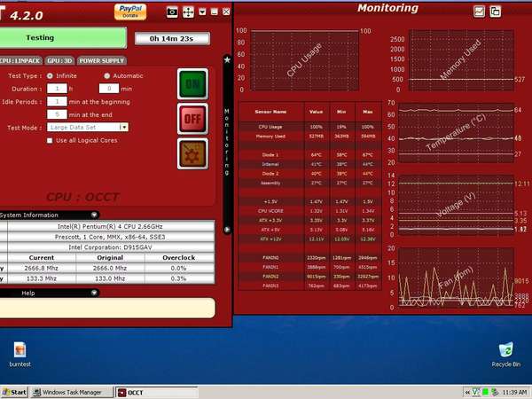Enable Use all Logical Cores checkbox
This screenshot has height=399, width=532.
(x=50, y=140)
